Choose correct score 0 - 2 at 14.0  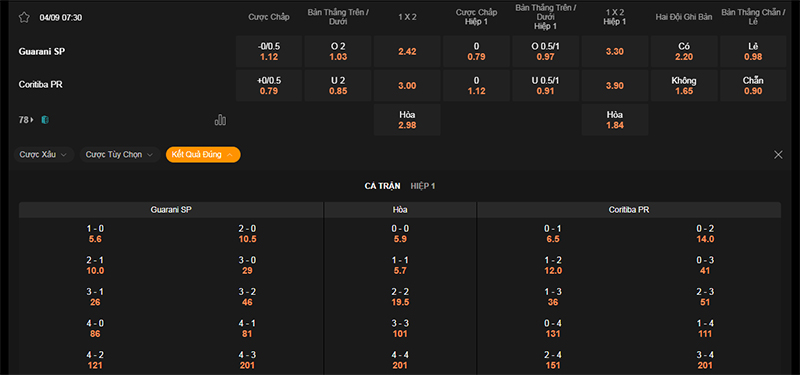pyautogui.click(x=705, y=234)
